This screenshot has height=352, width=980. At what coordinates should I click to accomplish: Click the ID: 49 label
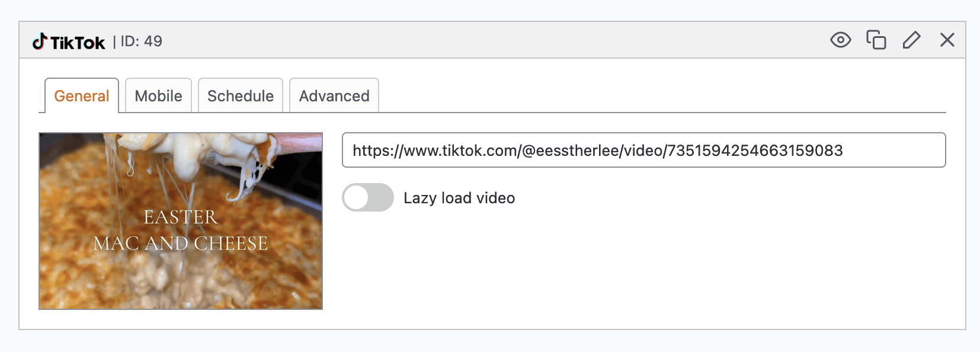click(x=141, y=41)
